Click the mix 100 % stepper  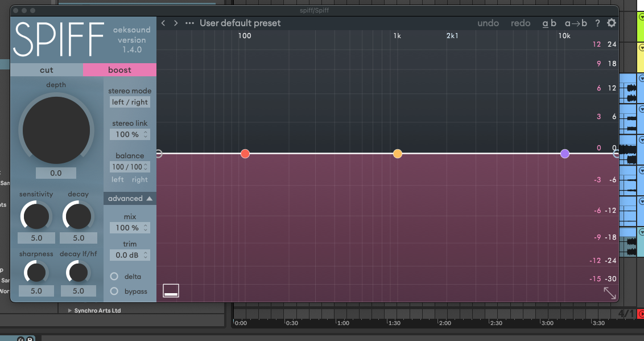pyautogui.click(x=130, y=228)
